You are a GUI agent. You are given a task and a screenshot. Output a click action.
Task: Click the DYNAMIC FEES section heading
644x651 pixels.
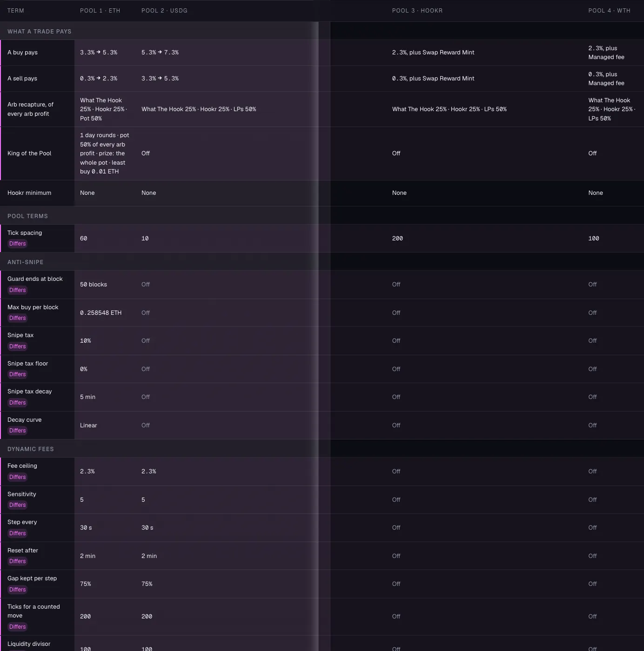tap(31, 449)
